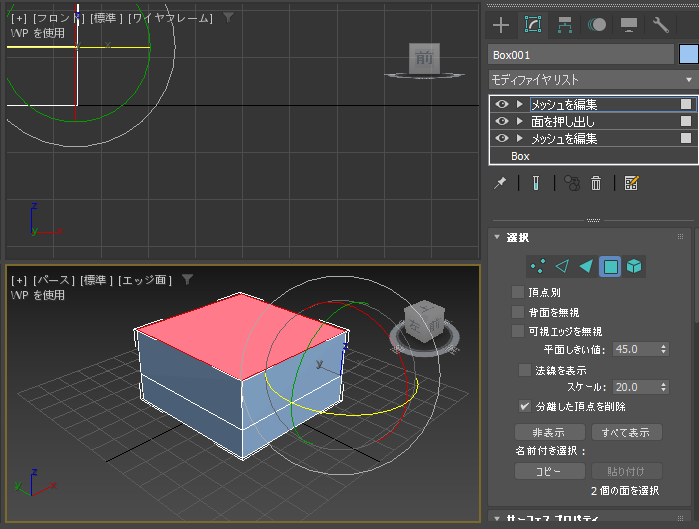Screen dimensions: 699x529
Task: Click the 選択 rollout grip dots
Action: [680, 237]
